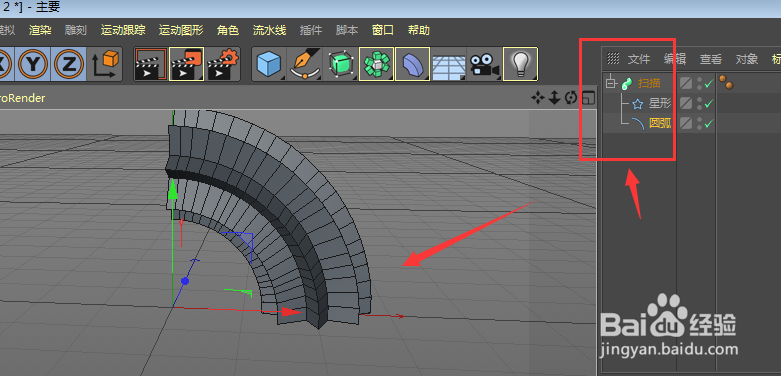Click the viewport rotate camera icon
Viewport: 781px width, 376px height.
coord(571,98)
